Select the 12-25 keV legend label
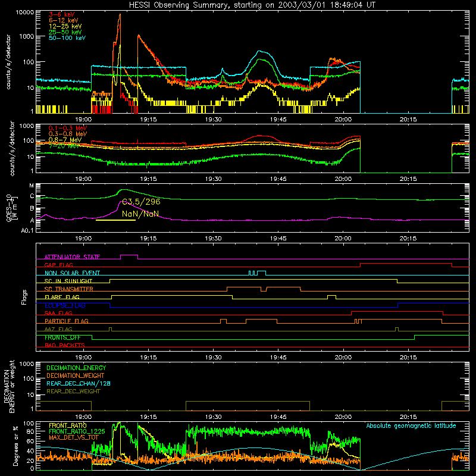 click(65, 26)
